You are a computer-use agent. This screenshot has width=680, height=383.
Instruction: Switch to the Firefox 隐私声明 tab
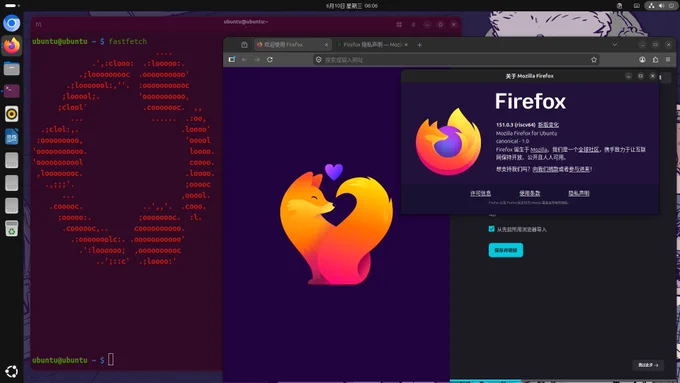(373, 45)
